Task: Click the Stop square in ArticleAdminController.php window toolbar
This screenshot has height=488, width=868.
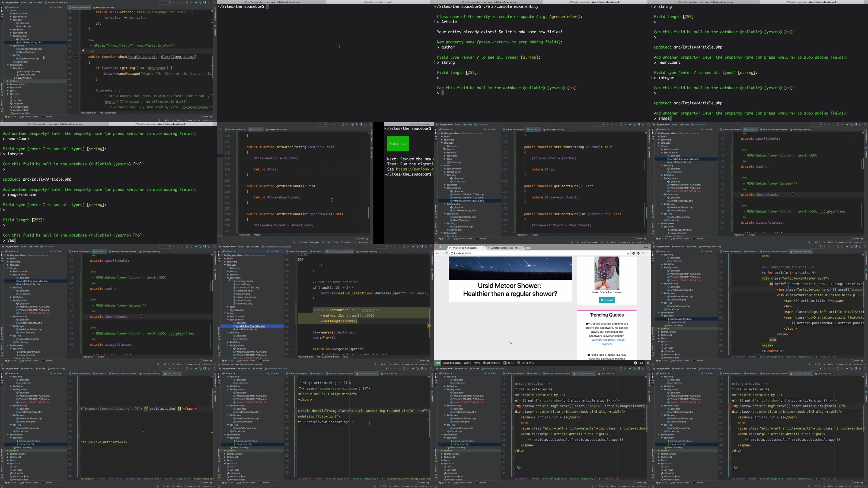Action: coord(409,247)
